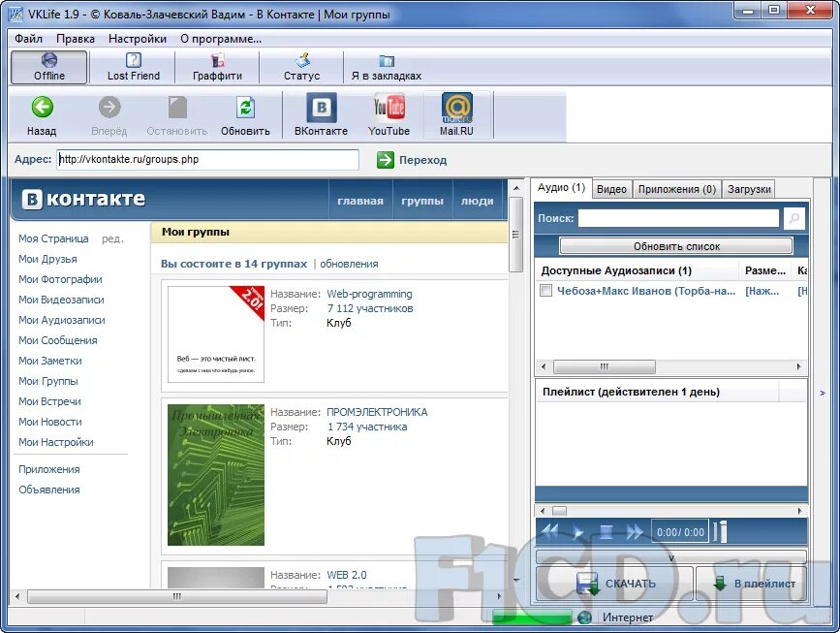
Task: Click the stop playback button
Action: coord(606,531)
